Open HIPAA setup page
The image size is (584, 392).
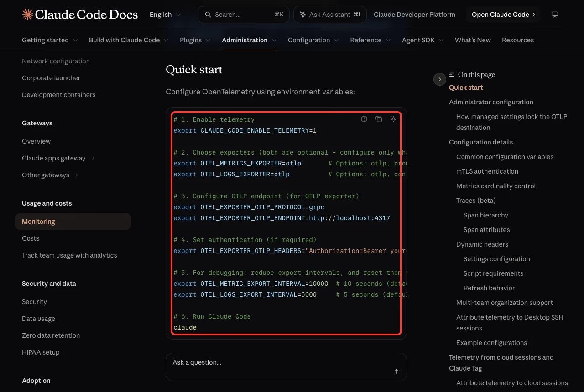tap(41, 352)
